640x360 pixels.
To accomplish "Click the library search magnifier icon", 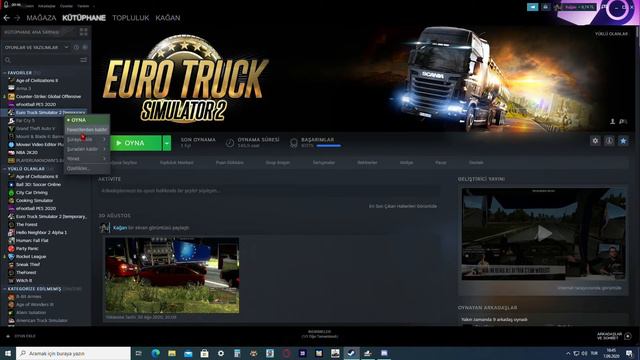I will (8, 60).
